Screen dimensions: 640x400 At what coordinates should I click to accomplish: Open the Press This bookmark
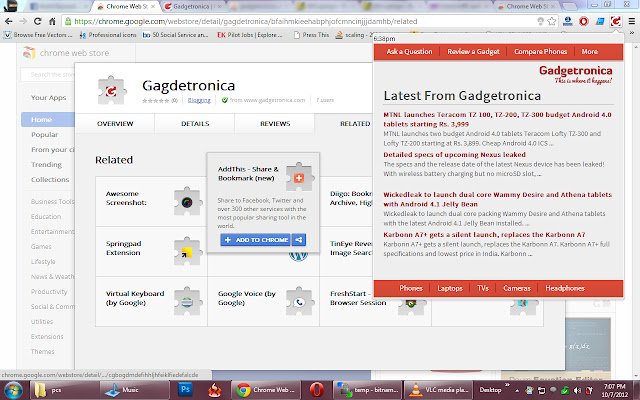click(311, 35)
